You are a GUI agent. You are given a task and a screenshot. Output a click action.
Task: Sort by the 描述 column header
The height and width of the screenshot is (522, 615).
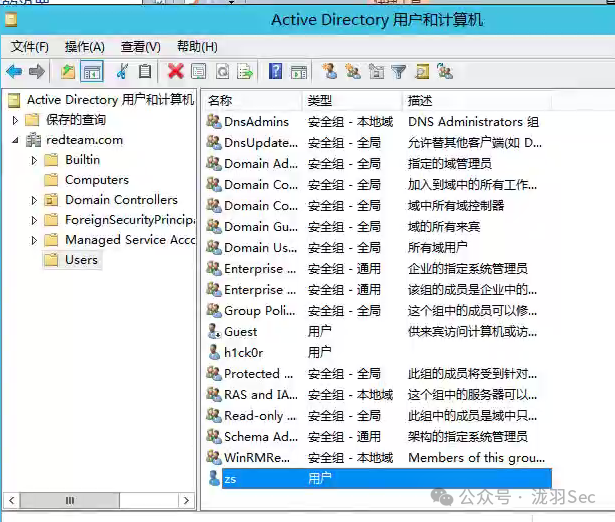pyautogui.click(x=477, y=101)
